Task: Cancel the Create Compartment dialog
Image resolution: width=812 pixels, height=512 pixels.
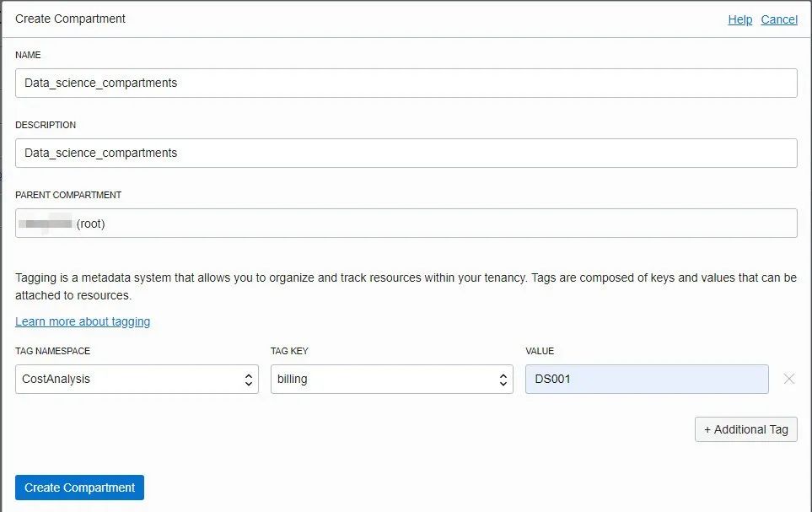Action: point(778,19)
